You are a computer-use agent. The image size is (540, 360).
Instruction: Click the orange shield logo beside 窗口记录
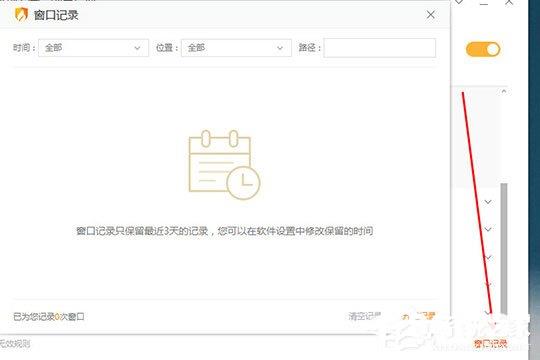click(21, 15)
